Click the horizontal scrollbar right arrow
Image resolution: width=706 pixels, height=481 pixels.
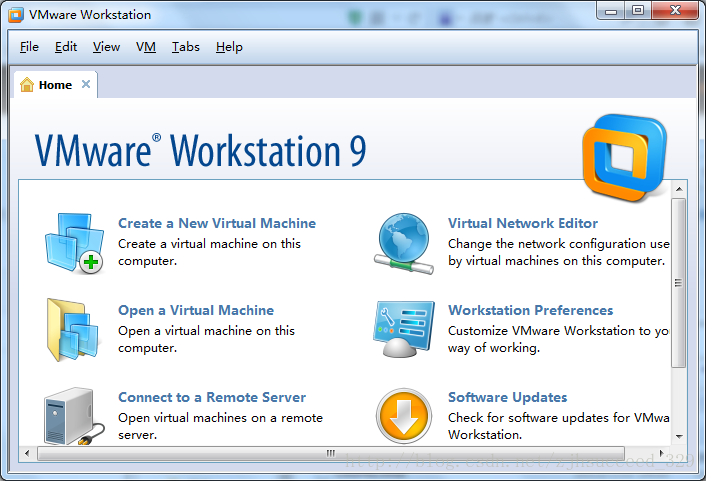[x=661, y=453]
